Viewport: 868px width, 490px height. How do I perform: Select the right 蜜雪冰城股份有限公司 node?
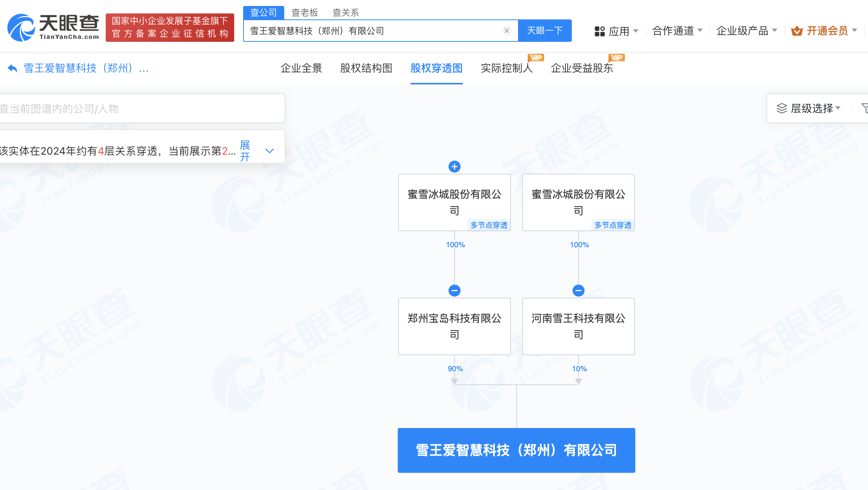[x=579, y=202]
